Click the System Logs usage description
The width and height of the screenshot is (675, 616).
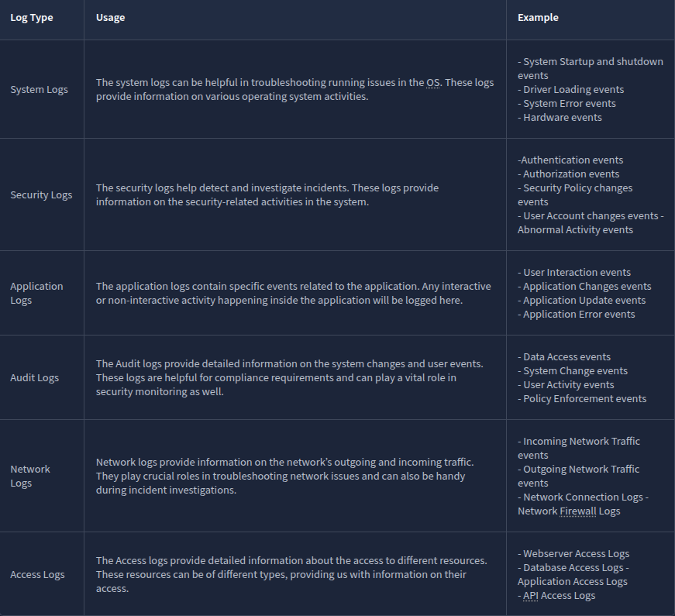[294, 90]
